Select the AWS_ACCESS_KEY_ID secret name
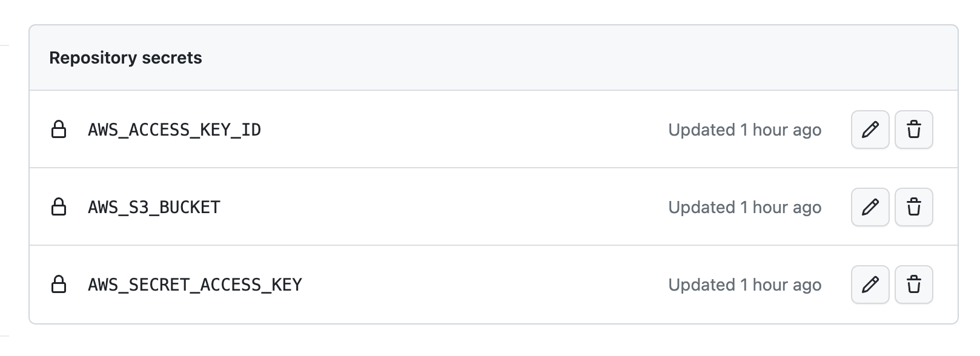The height and width of the screenshot is (356, 980). pyautogui.click(x=174, y=129)
